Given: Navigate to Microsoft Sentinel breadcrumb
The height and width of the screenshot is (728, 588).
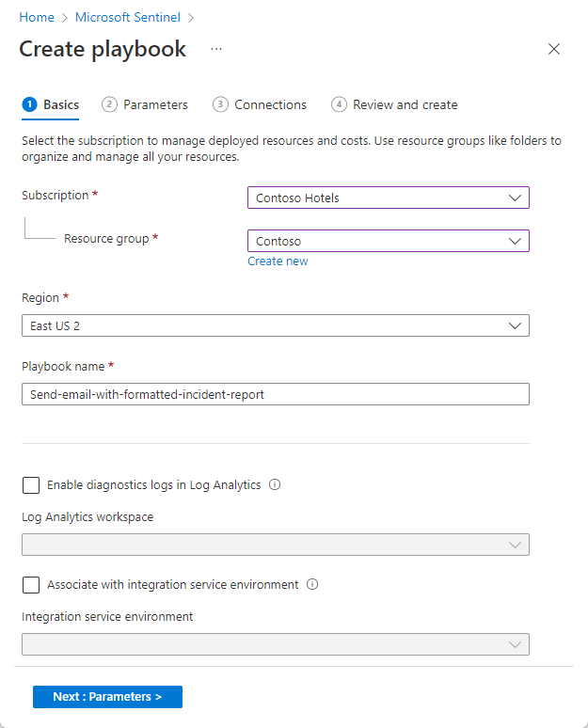Looking at the screenshot, I should pyautogui.click(x=129, y=17).
